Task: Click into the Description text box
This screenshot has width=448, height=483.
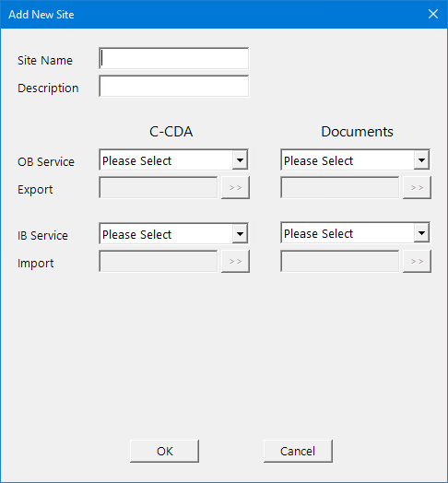Action: click(x=174, y=86)
